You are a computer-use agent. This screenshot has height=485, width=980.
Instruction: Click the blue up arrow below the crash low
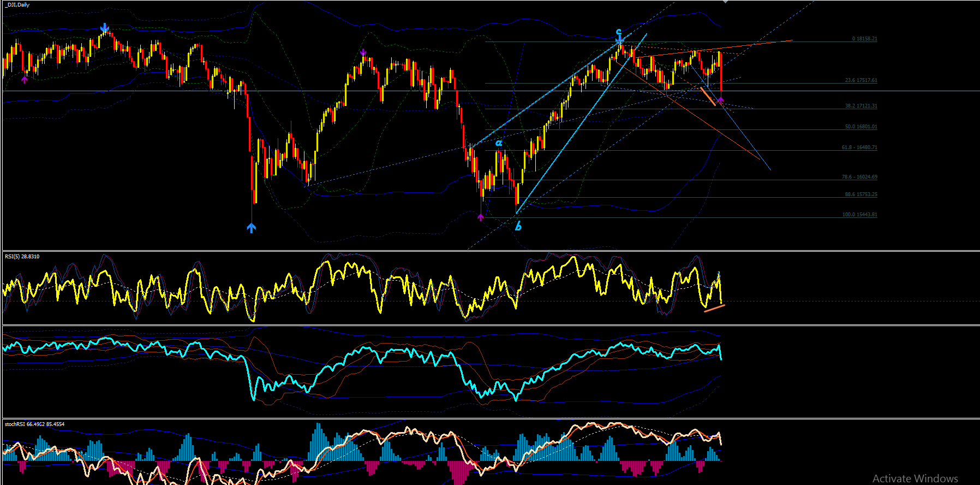(x=251, y=228)
